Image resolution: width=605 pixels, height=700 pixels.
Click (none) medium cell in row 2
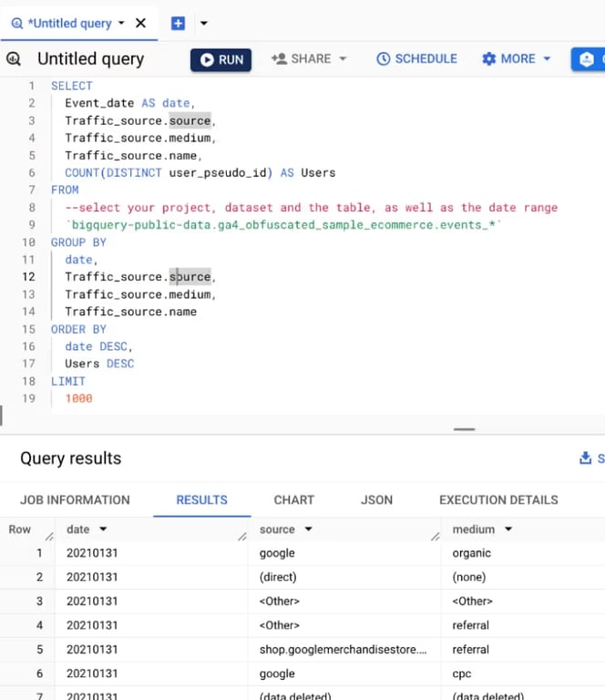tap(469, 577)
